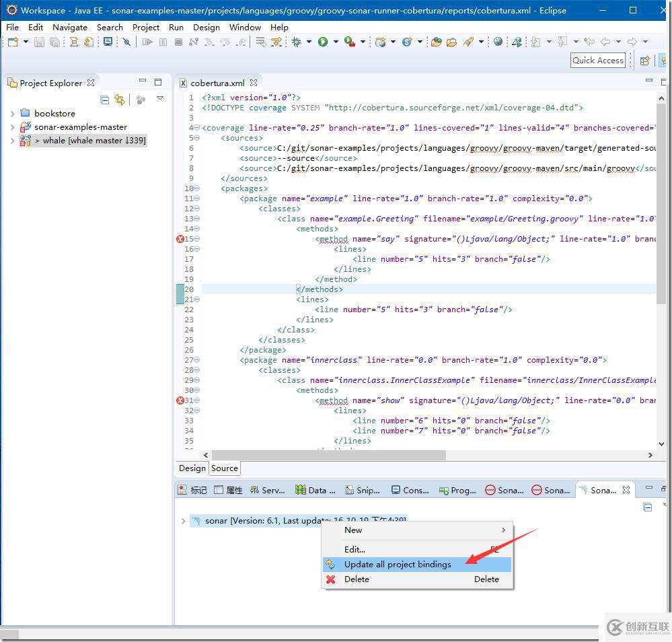Collapse the lines fold on line 21

[196, 299]
